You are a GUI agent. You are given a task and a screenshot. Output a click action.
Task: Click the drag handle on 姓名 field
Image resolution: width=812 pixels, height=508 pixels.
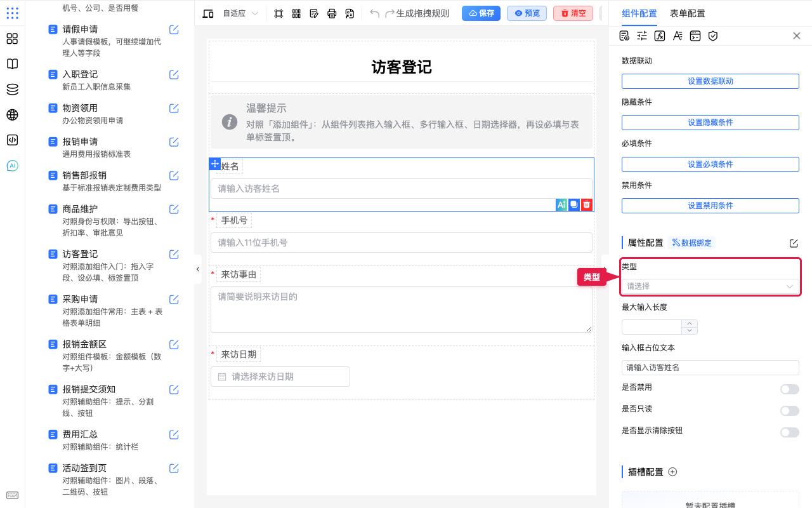click(214, 164)
